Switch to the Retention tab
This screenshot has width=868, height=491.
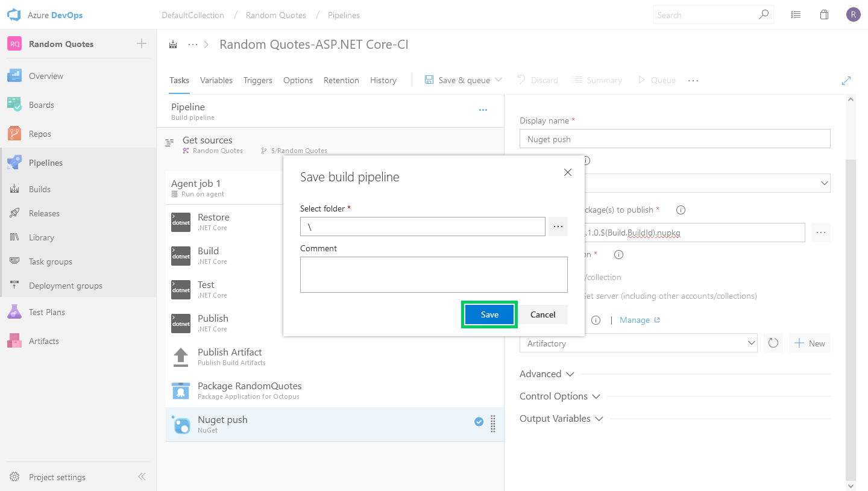click(x=341, y=80)
